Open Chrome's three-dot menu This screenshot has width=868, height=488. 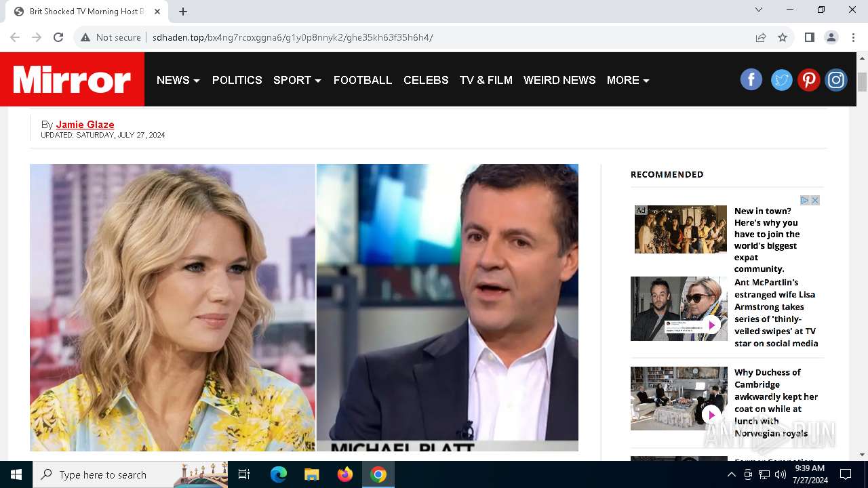[853, 37]
